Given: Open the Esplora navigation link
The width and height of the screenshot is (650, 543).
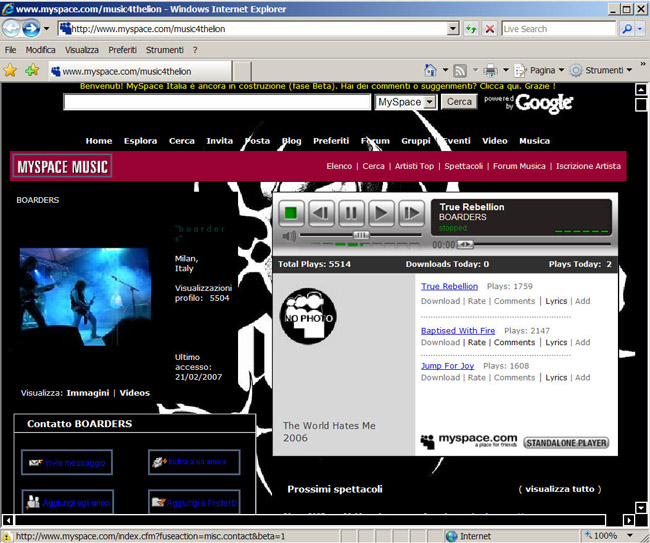Looking at the screenshot, I should pyautogui.click(x=140, y=141).
